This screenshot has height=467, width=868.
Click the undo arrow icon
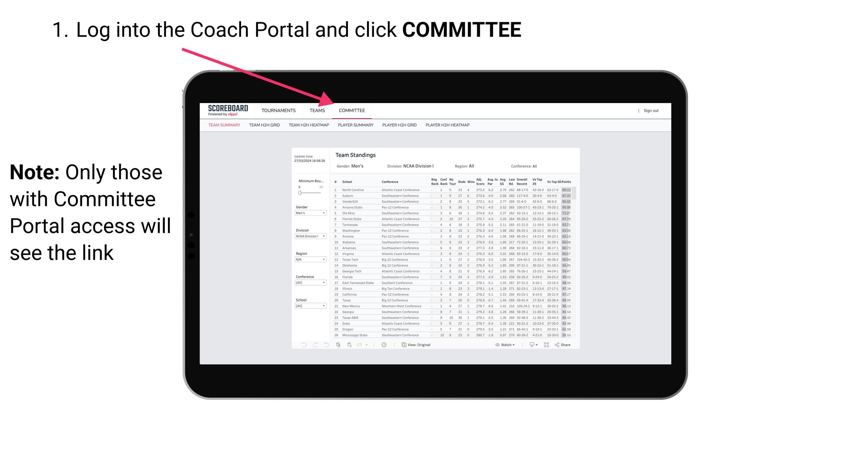click(x=301, y=345)
